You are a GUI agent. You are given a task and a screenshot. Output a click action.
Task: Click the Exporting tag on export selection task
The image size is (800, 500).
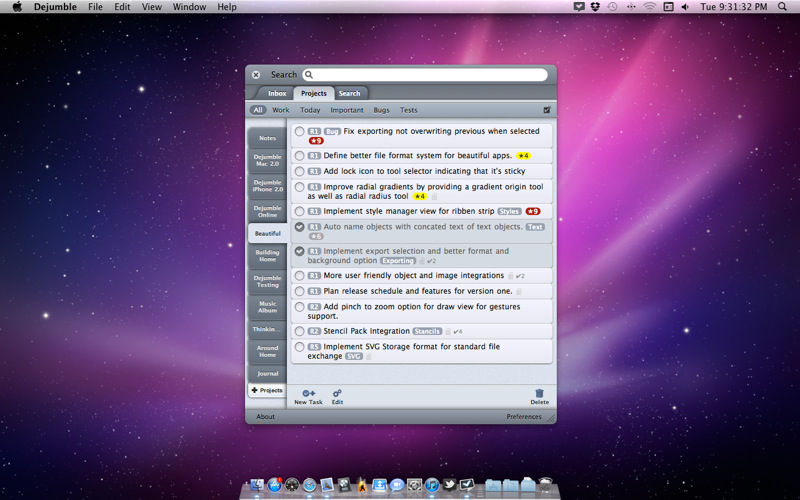(x=397, y=261)
